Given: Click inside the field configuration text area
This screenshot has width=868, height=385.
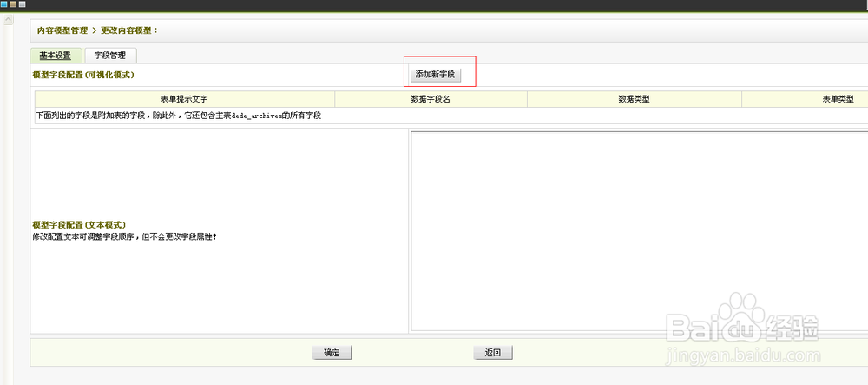Looking at the screenshot, I should [639, 231].
